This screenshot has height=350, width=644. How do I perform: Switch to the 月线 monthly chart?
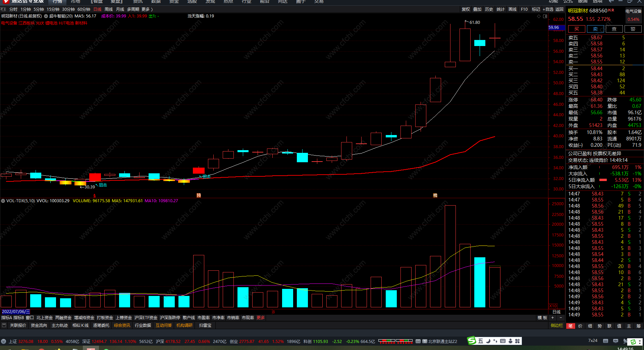pyautogui.click(x=120, y=9)
